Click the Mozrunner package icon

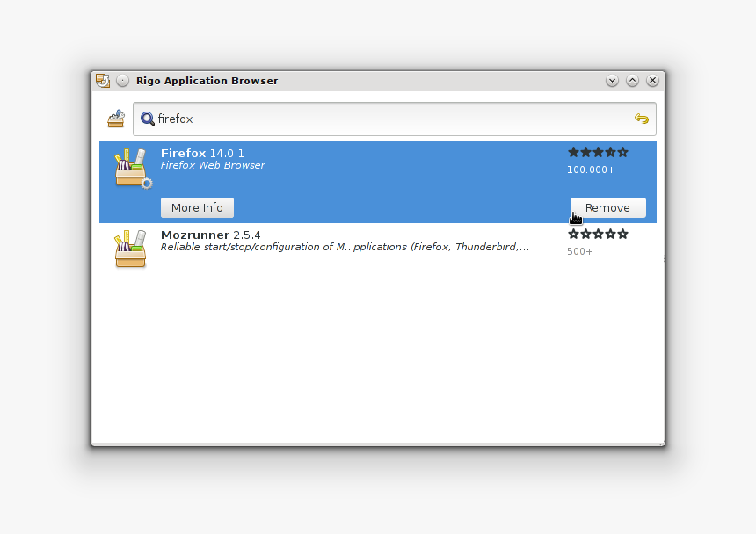(x=130, y=249)
